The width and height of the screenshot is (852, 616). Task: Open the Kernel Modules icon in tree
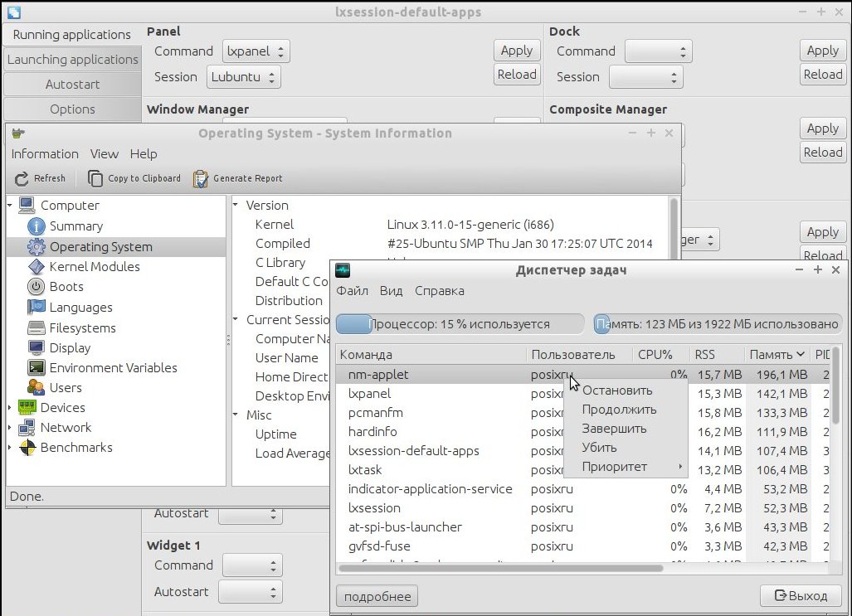pos(37,267)
